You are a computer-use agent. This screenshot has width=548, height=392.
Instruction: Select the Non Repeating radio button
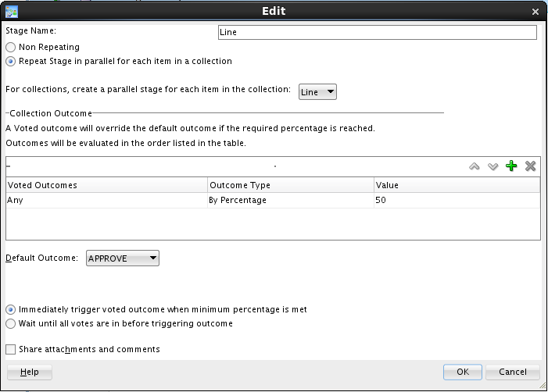(x=11, y=48)
